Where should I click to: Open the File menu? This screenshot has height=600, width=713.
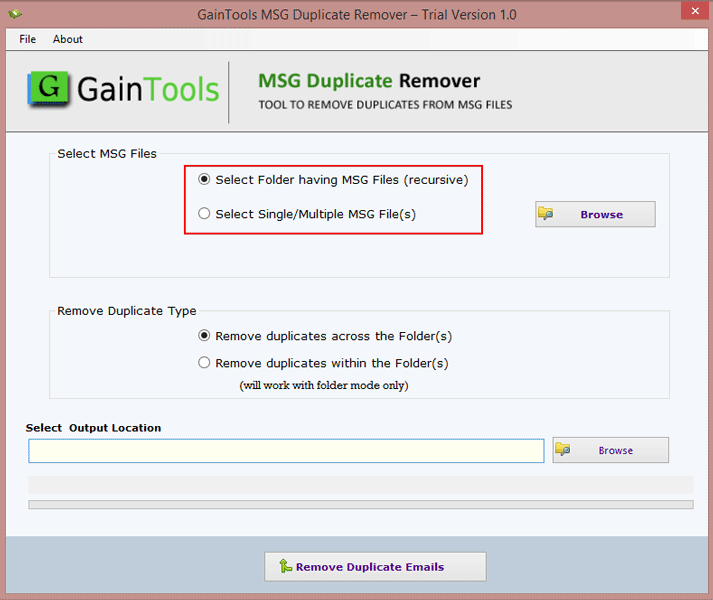pyautogui.click(x=27, y=39)
